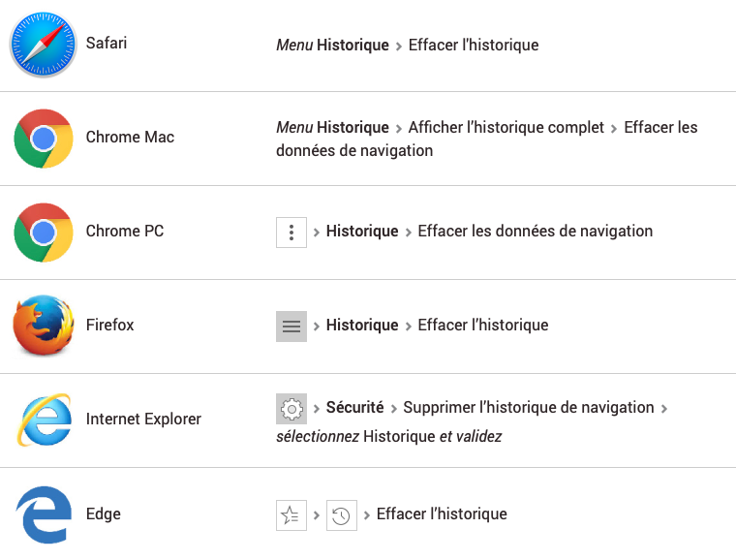Click Afficher l'historique complet text
Screen dimensions: 736x560
(506, 127)
